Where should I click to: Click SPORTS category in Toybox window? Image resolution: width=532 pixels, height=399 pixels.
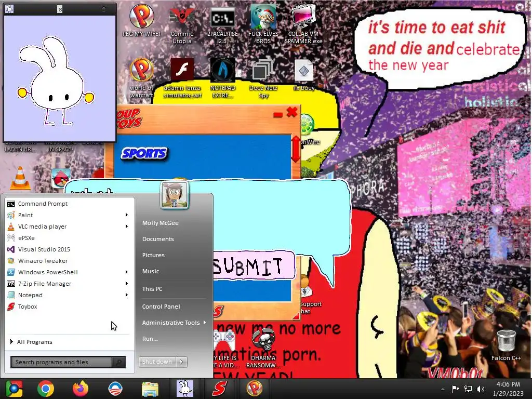144,153
